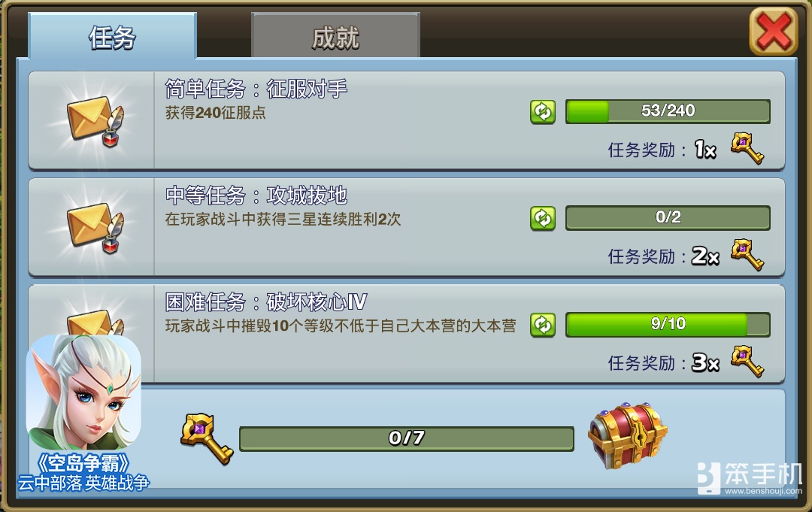812x512 pixels.
Task: Refresh the 破坏核心IV hard quest
Action: [543, 325]
